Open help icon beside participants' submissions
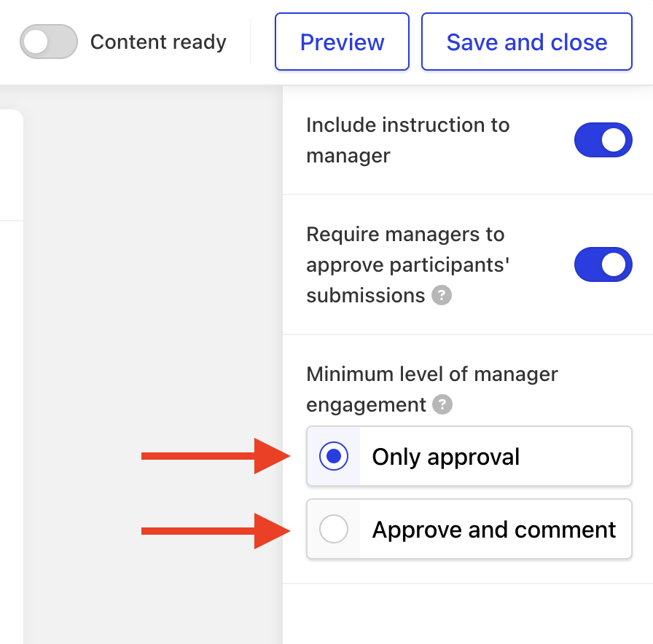 (442, 295)
